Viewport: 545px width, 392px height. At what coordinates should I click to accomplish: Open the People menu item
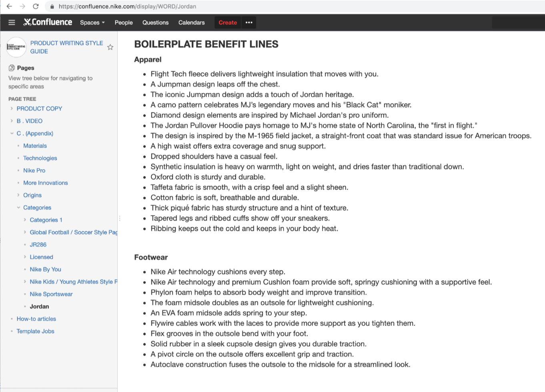coord(124,22)
